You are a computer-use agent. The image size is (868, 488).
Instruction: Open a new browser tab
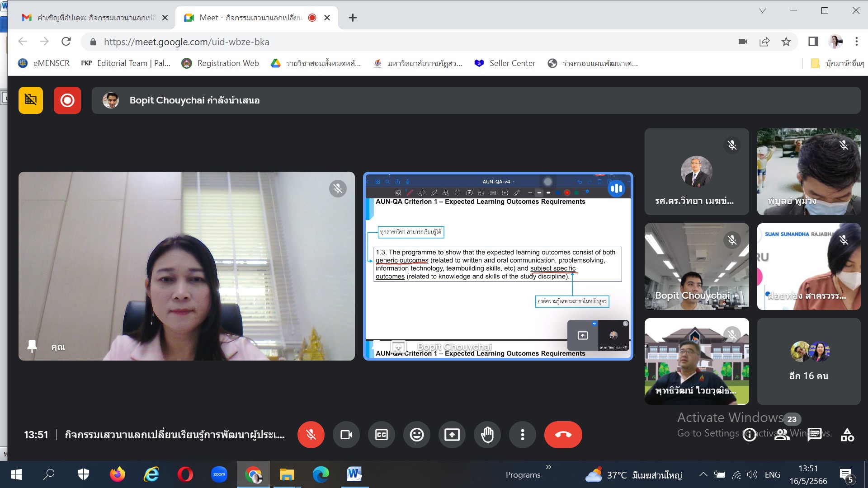click(x=353, y=18)
